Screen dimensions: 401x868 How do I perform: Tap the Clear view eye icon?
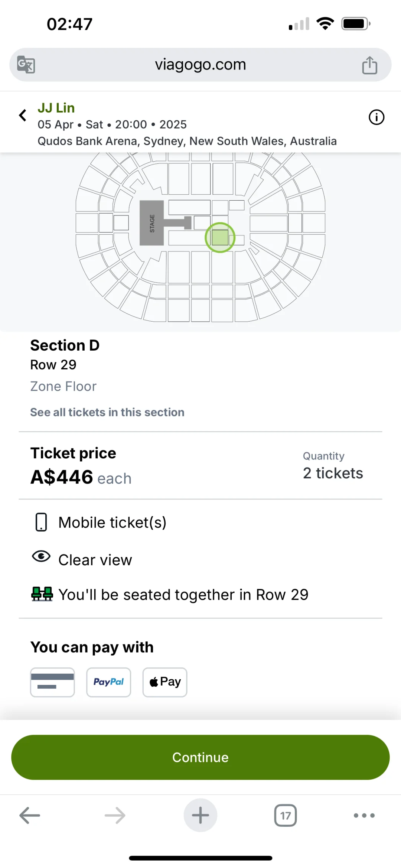41,556
